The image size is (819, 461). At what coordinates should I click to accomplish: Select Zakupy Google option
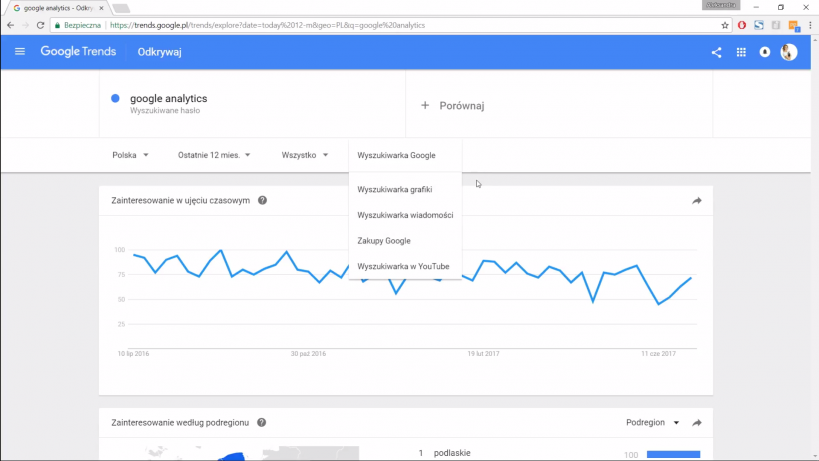[x=405, y=241]
